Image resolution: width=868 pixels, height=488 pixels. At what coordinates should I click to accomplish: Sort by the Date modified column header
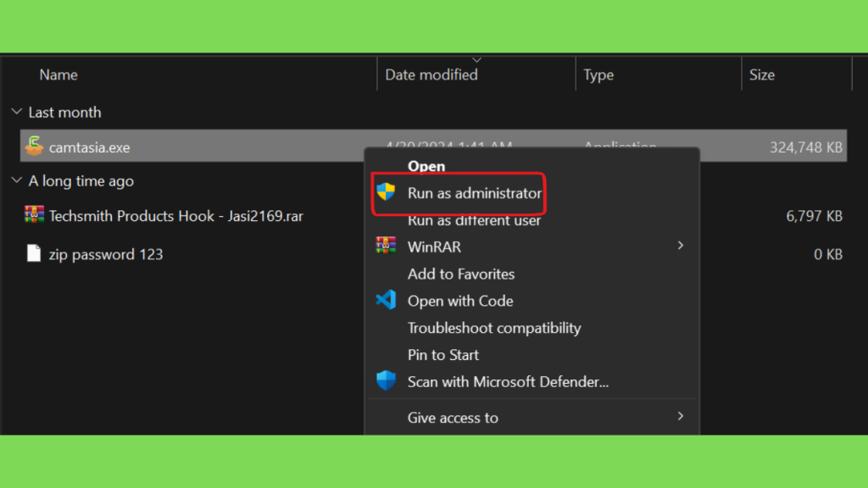click(x=431, y=75)
